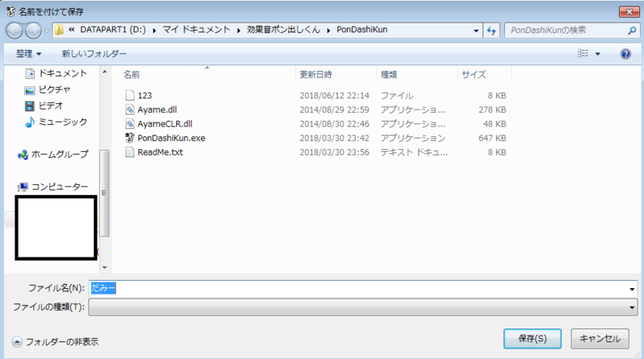Hide folders with フォルダーの非表示

tap(56, 342)
